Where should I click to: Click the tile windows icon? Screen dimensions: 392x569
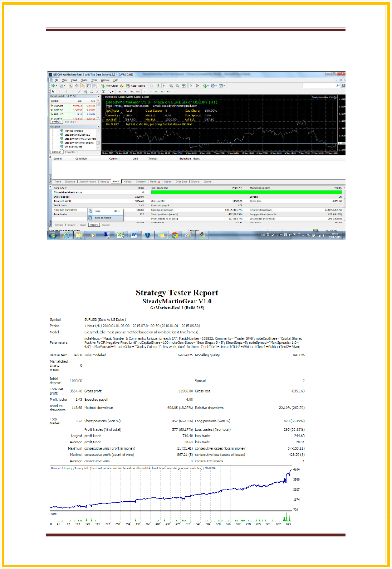point(183,86)
